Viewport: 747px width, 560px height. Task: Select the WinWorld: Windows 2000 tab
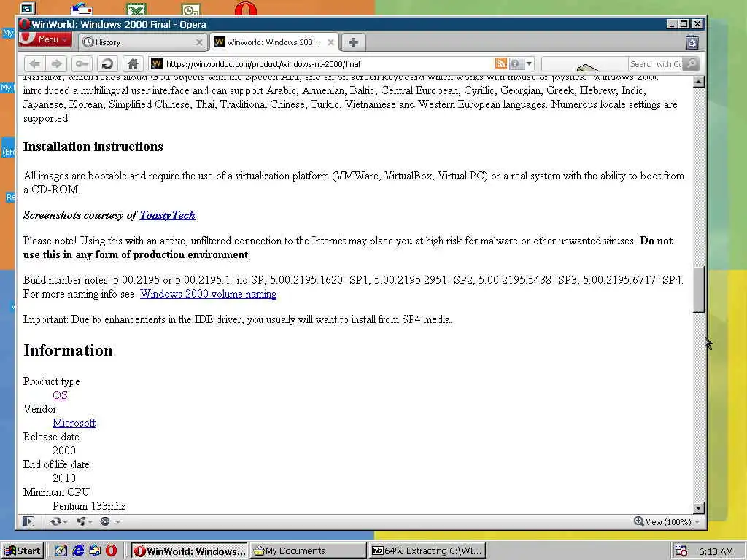pyautogui.click(x=274, y=42)
